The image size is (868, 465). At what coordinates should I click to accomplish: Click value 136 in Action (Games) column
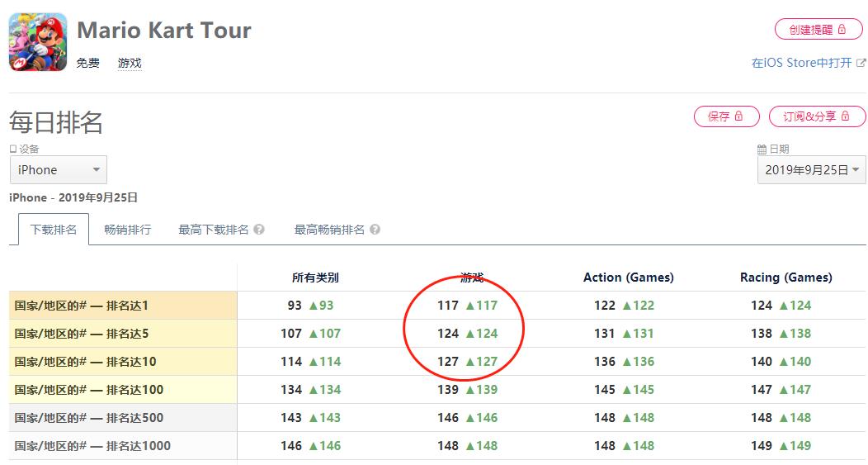pyautogui.click(x=605, y=362)
